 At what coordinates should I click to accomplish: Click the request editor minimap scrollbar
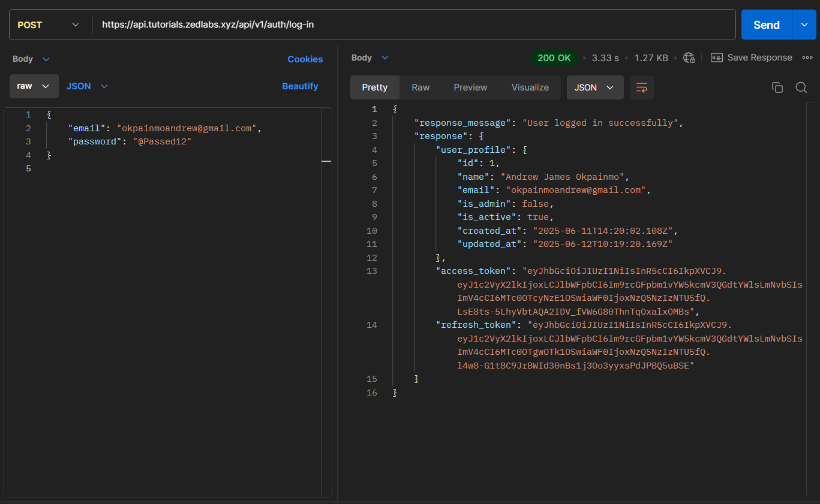coord(326,302)
